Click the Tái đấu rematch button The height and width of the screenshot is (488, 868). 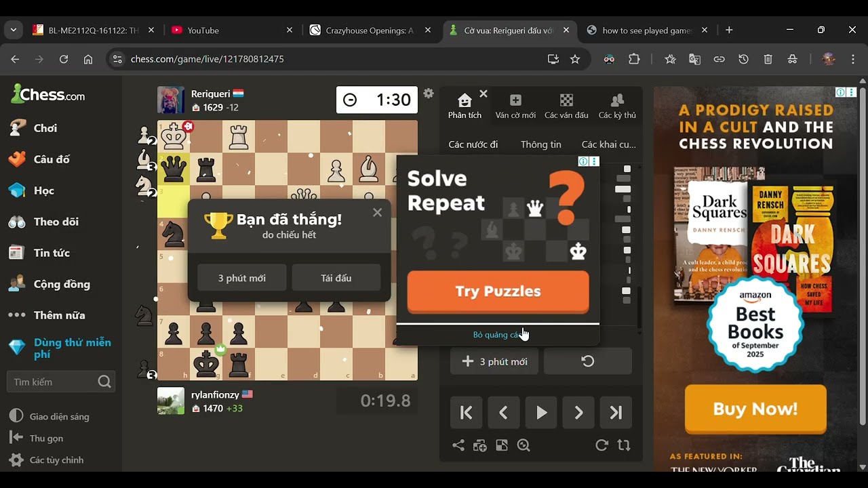tap(336, 278)
